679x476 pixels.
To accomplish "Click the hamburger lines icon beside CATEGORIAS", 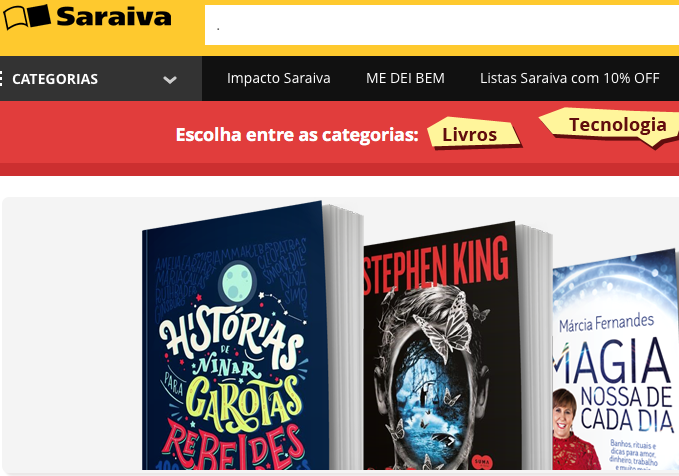I will coord(1,79).
